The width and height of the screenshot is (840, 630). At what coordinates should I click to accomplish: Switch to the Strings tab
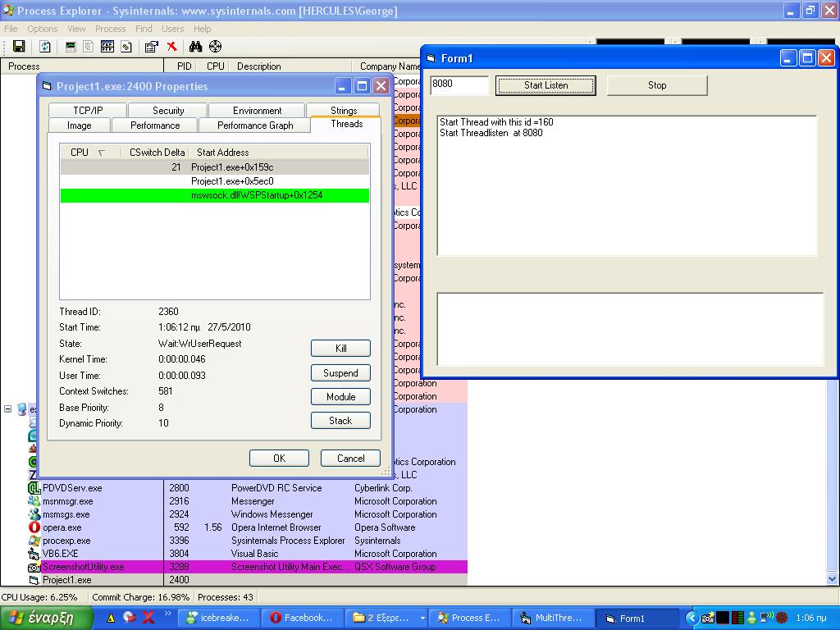pos(344,111)
